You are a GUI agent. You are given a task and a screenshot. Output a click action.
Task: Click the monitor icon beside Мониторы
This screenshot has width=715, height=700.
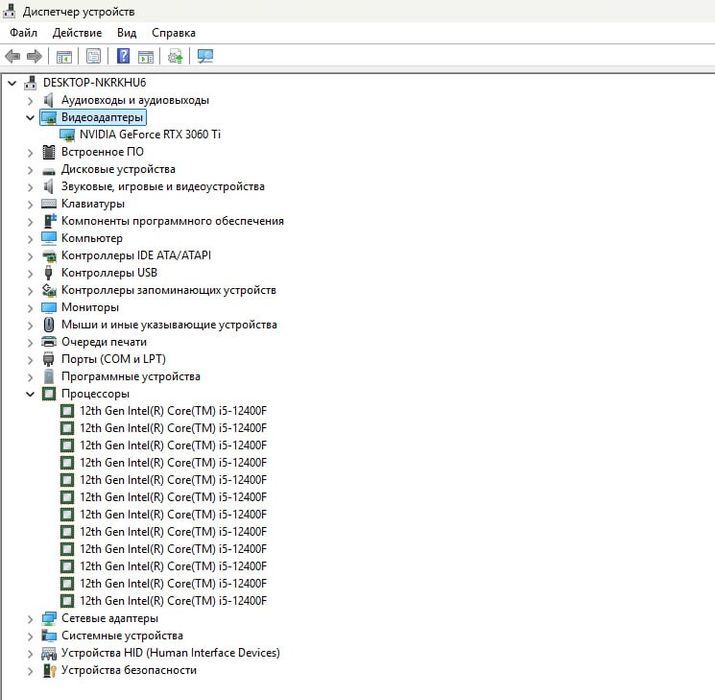(x=48, y=307)
